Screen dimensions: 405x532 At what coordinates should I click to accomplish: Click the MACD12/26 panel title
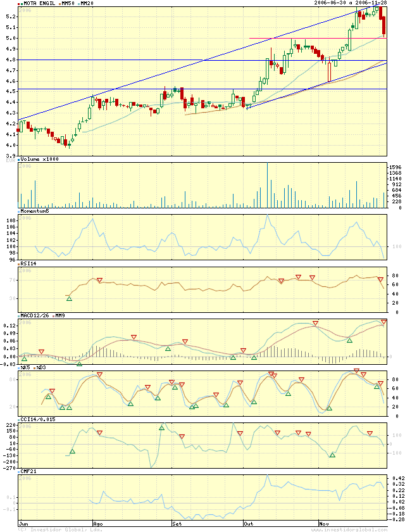click(35, 315)
